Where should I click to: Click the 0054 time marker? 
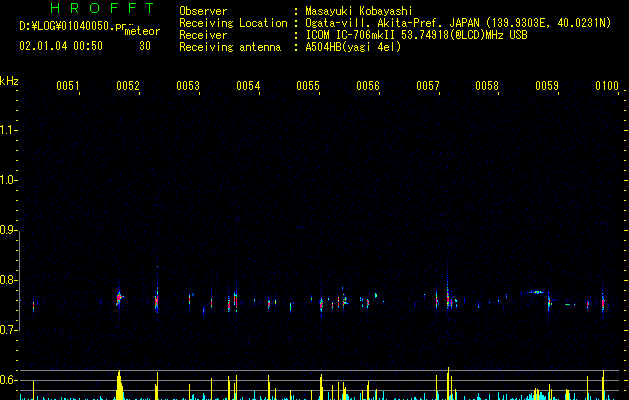pos(248,85)
